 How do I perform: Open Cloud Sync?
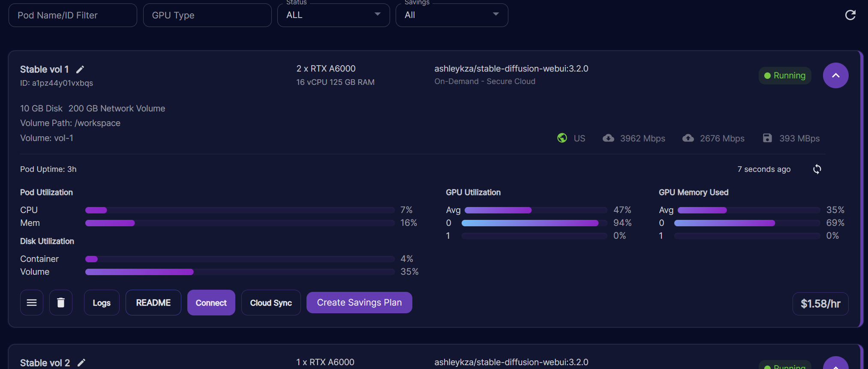(x=271, y=303)
